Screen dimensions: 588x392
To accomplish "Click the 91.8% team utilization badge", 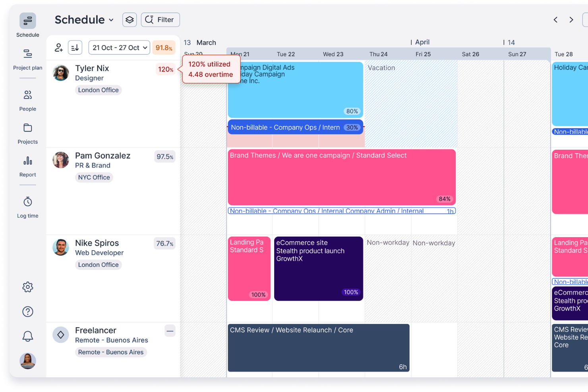I will [x=164, y=48].
